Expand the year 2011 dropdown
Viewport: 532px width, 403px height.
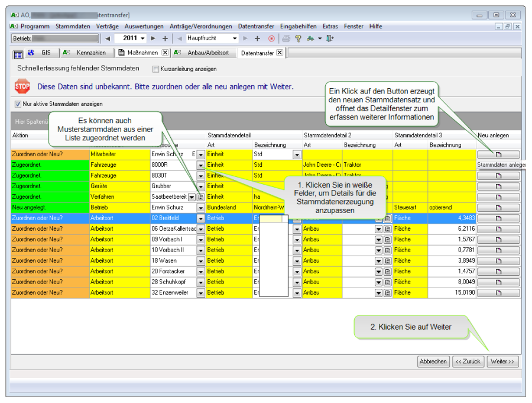(x=143, y=38)
